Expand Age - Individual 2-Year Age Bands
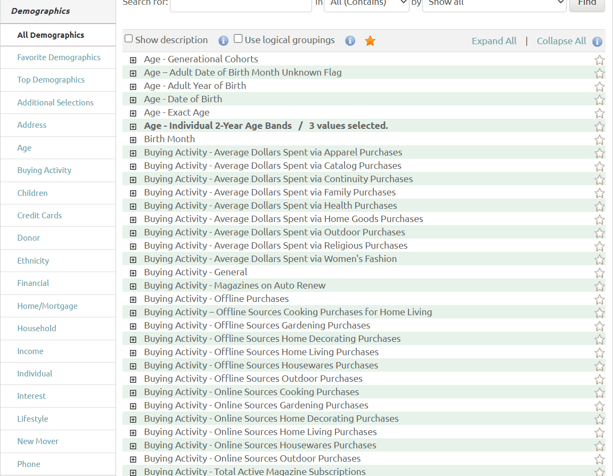Screen dimensions: 613x476 (x=133, y=127)
